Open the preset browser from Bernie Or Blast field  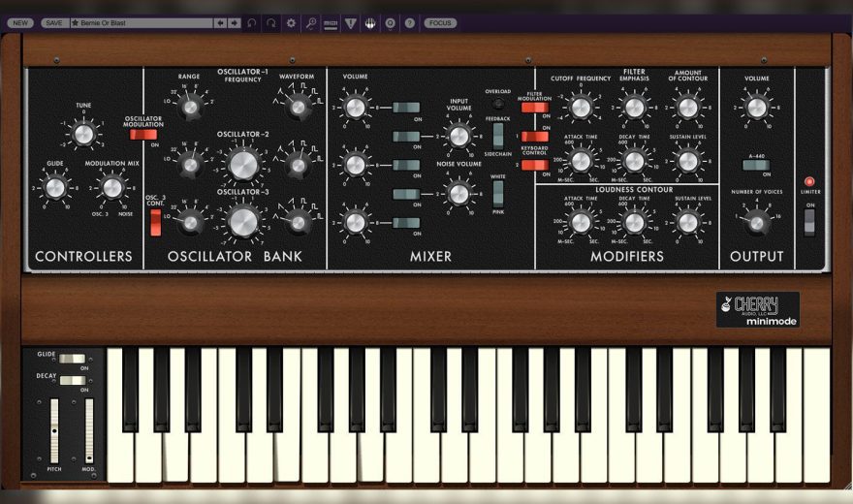tap(142, 23)
